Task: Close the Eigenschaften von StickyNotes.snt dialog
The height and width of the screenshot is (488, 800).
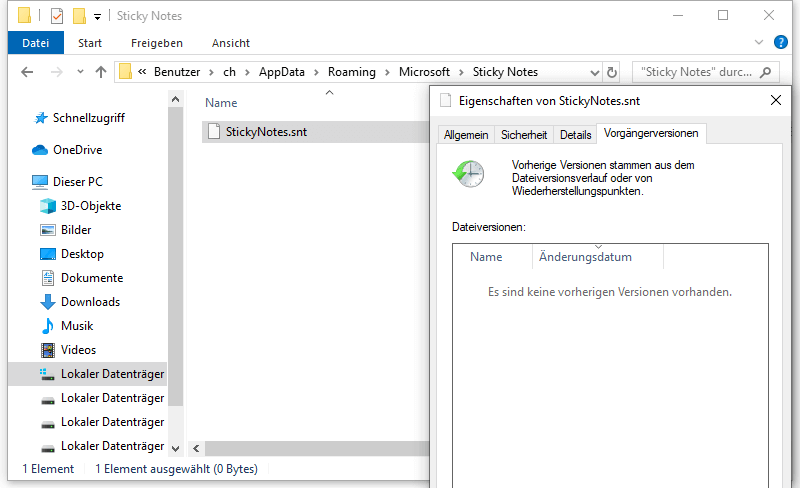Action: 776,100
